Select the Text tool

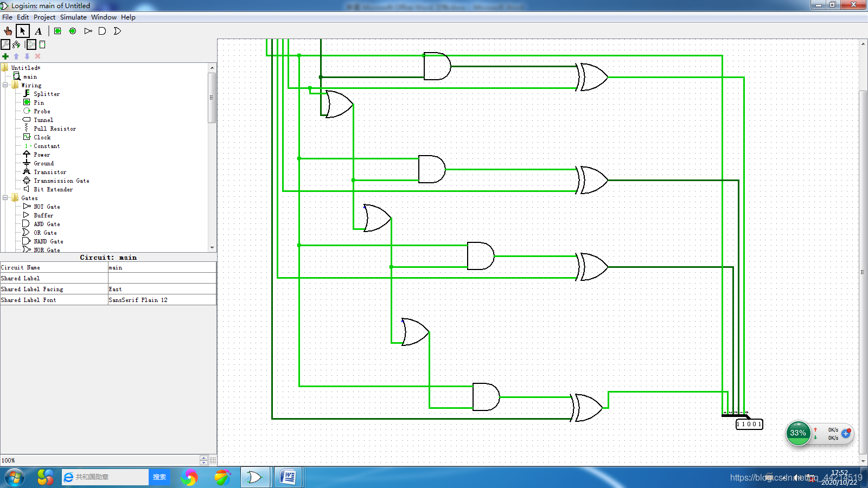[38, 31]
